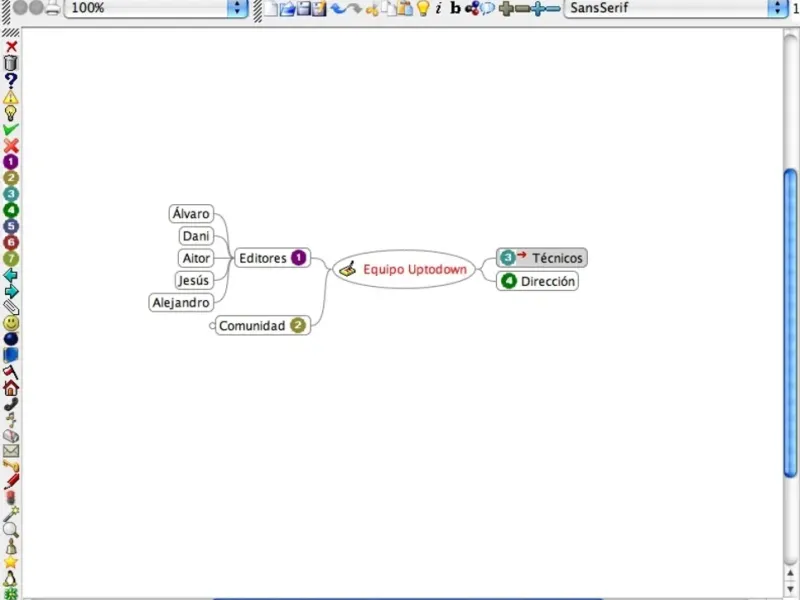This screenshot has width=800, height=600.
Task: Toggle the cloud icon in toolbar
Action: (x=488, y=8)
